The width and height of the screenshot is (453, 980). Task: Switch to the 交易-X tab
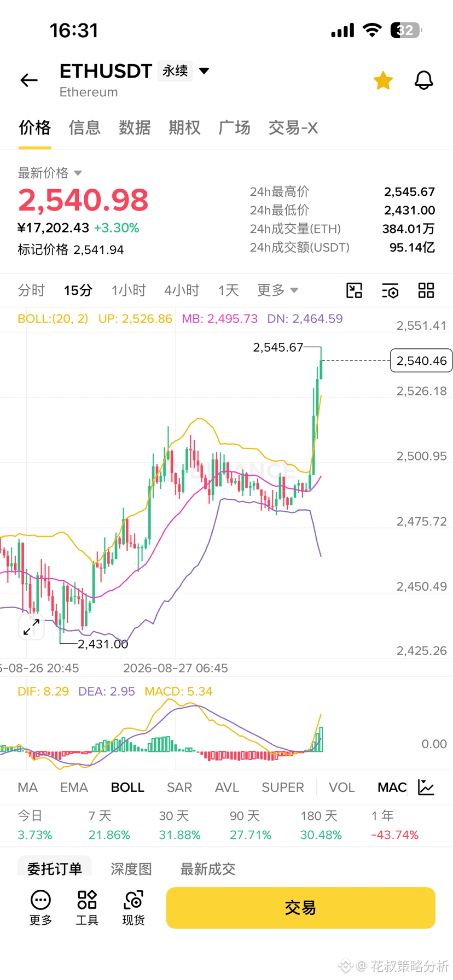(x=293, y=127)
